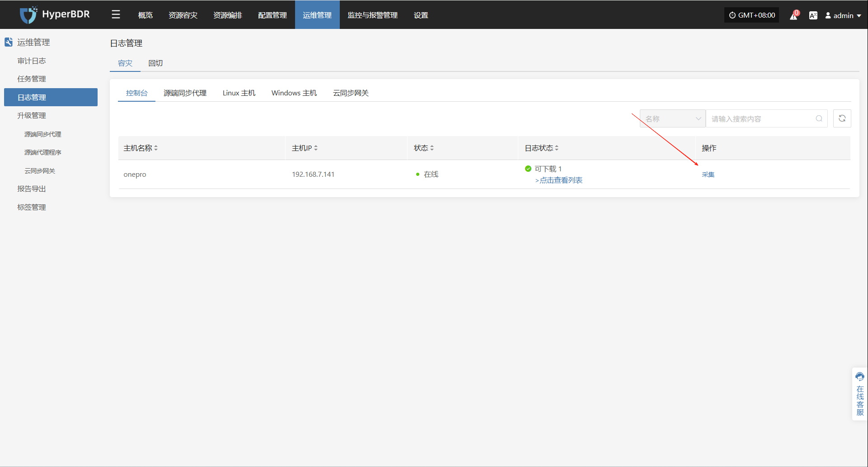Click the 可下载 1 log status text

548,169
